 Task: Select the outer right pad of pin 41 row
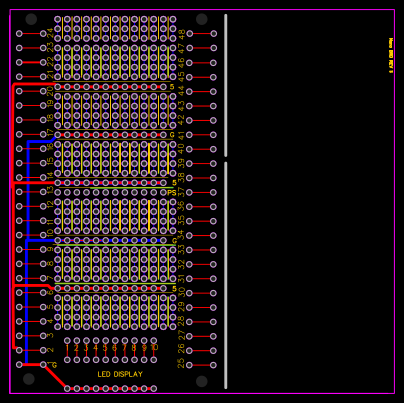[x=214, y=135]
